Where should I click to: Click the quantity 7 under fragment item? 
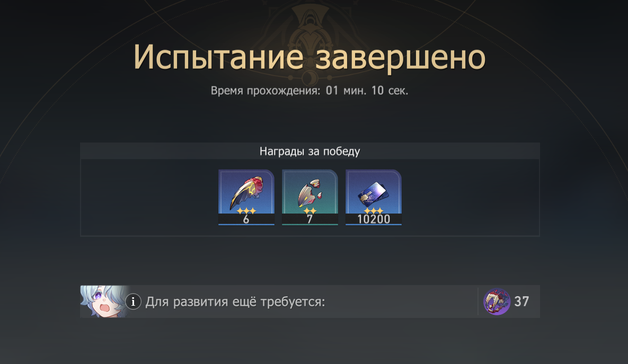(x=309, y=219)
